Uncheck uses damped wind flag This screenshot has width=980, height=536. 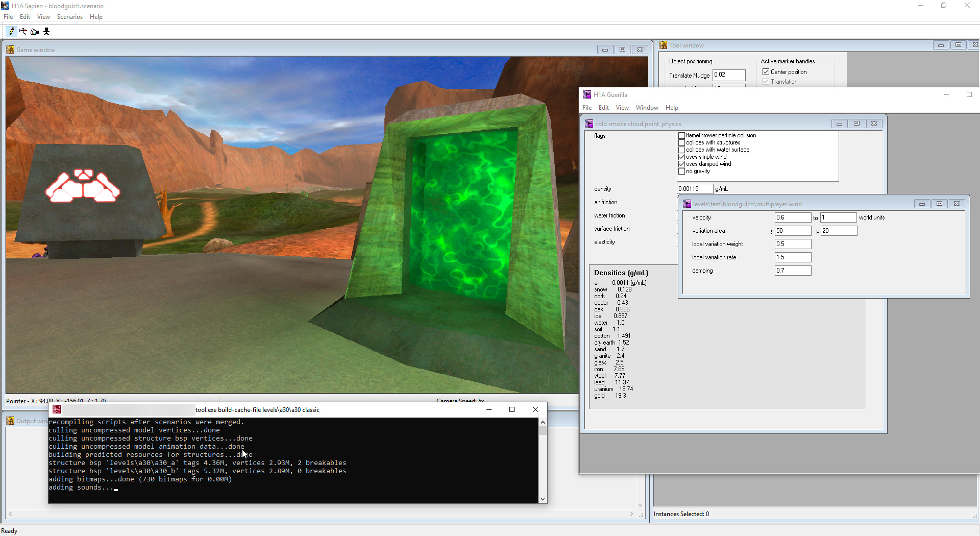click(681, 164)
